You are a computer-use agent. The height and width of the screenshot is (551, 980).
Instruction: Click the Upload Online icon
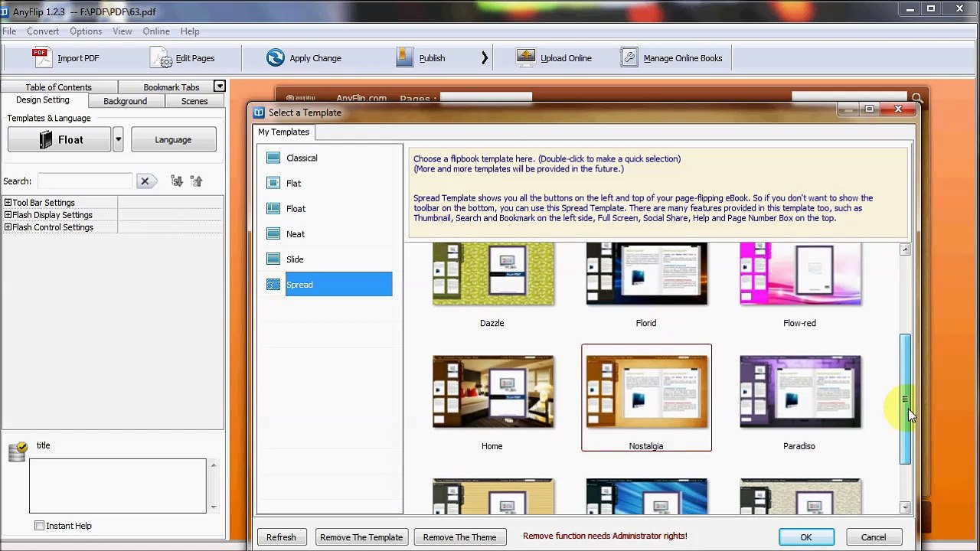[x=526, y=57]
